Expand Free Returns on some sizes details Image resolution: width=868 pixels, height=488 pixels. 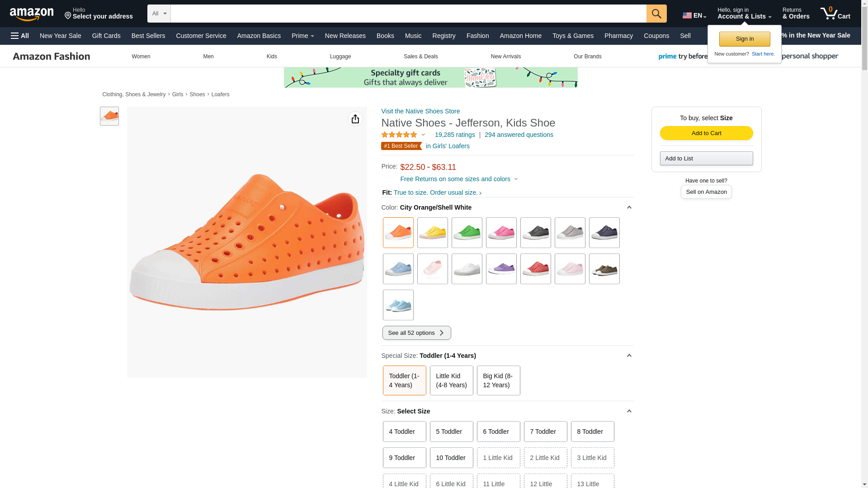(458, 179)
